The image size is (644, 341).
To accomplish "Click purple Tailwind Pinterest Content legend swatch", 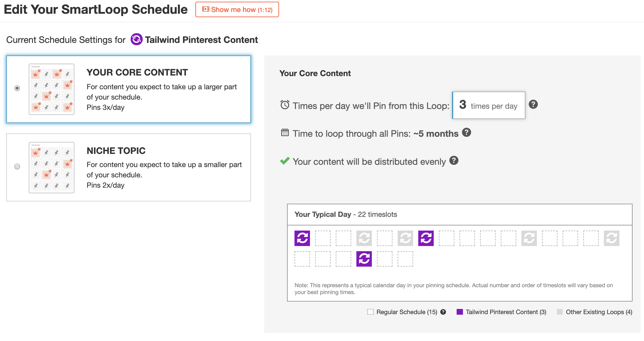I will click(460, 312).
